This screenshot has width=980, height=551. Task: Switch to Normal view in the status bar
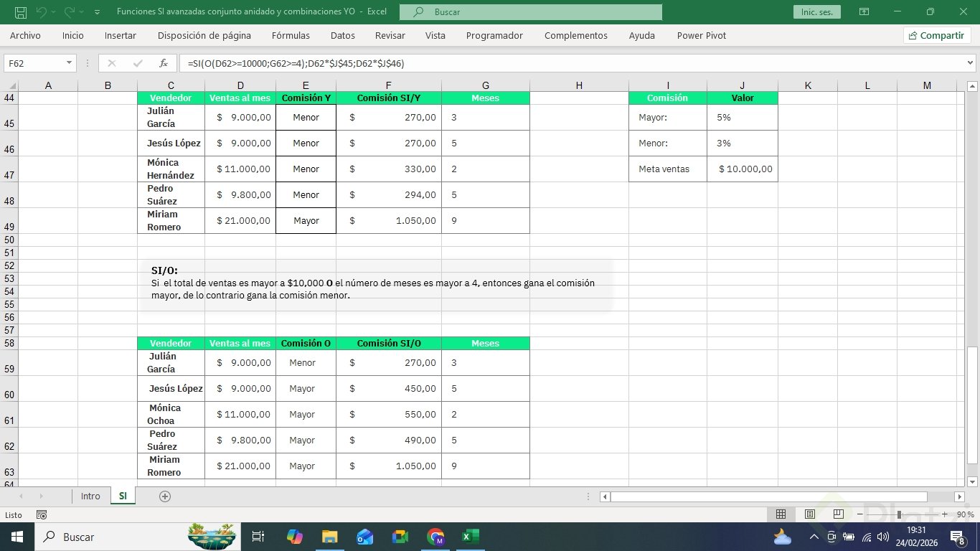pyautogui.click(x=781, y=514)
